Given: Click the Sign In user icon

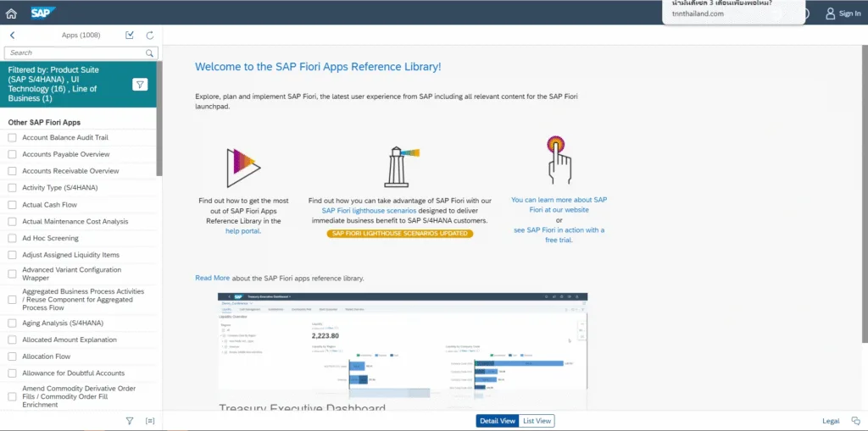Looking at the screenshot, I should click(830, 14).
